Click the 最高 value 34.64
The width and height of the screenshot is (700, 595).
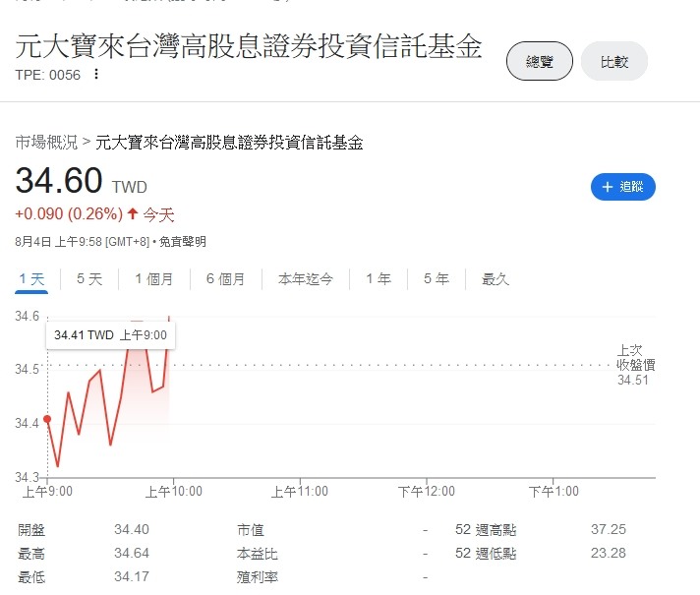132,554
